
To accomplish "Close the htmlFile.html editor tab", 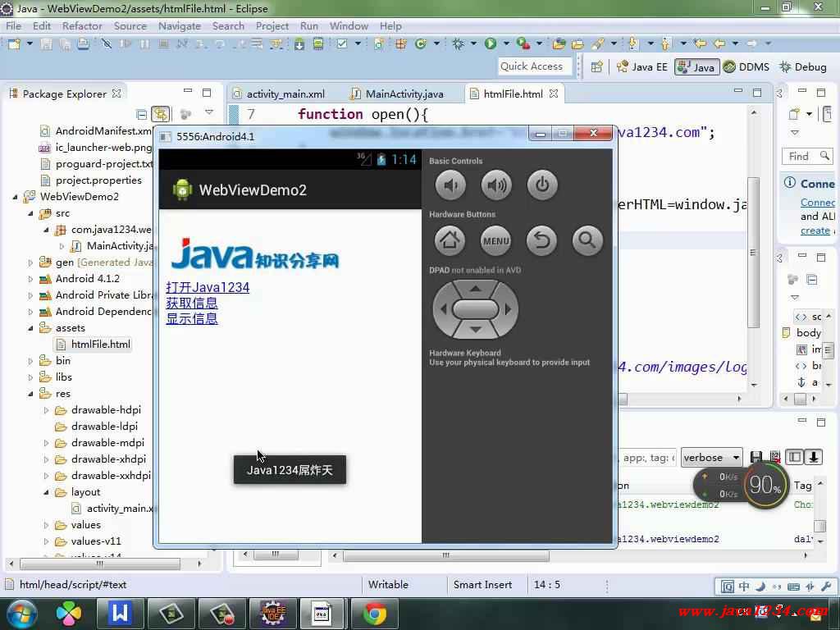I will tap(554, 94).
